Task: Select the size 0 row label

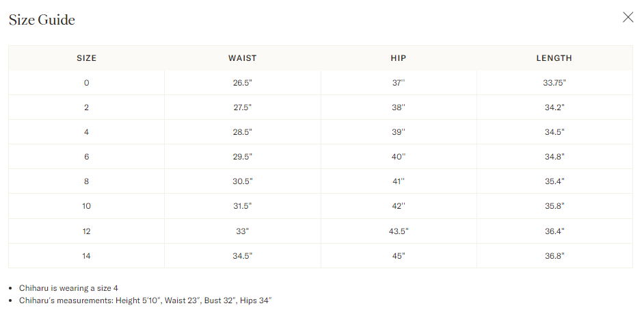Action: tap(86, 83)
